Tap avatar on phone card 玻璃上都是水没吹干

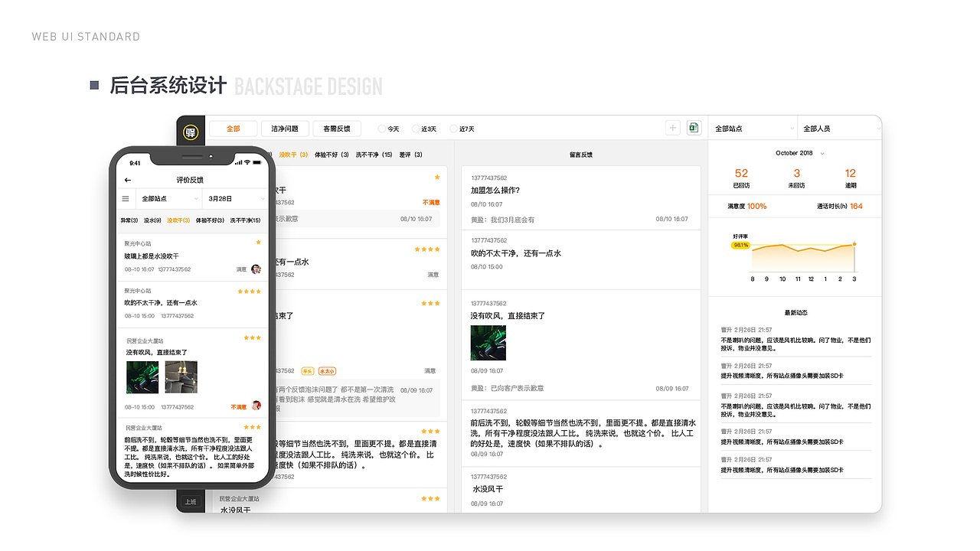tap(256, 269)
